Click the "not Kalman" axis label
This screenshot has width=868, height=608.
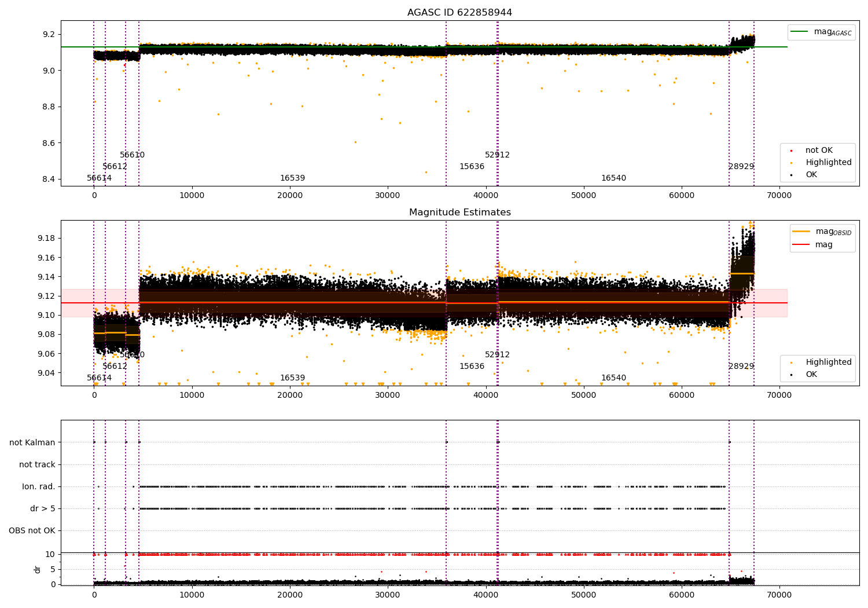(x=32, y=442)
